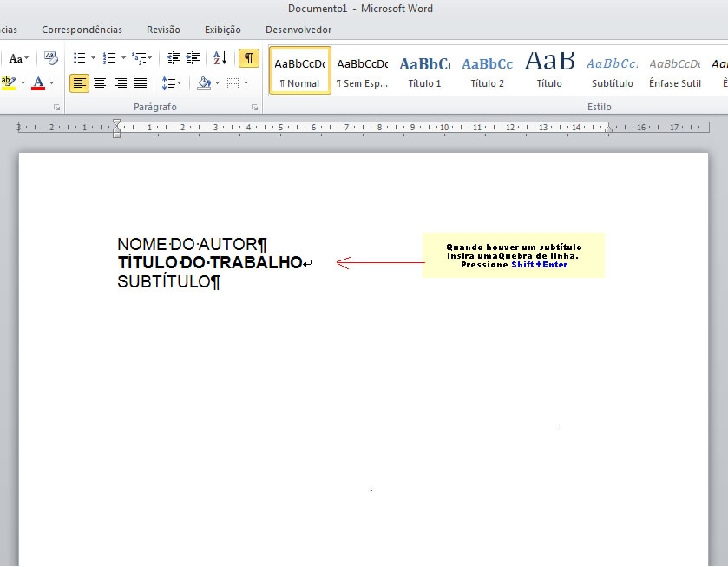Open Font group dialog launcher

tap(56, 108)
